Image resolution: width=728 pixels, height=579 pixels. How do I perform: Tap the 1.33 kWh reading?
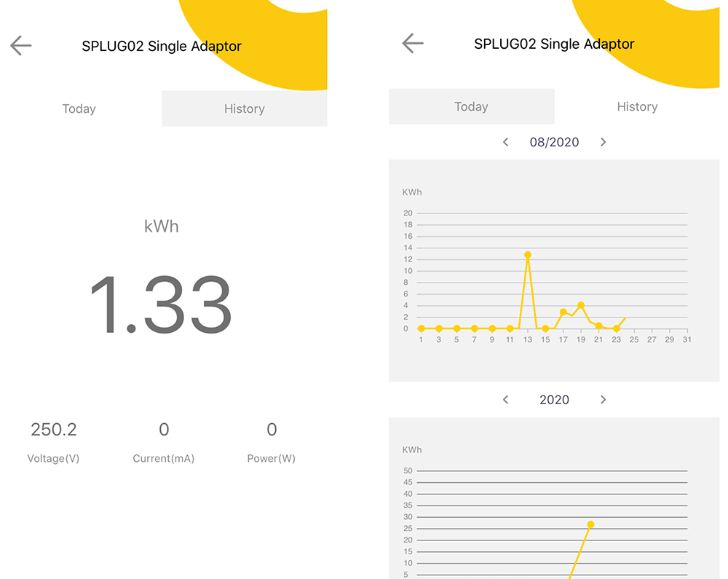161,306
